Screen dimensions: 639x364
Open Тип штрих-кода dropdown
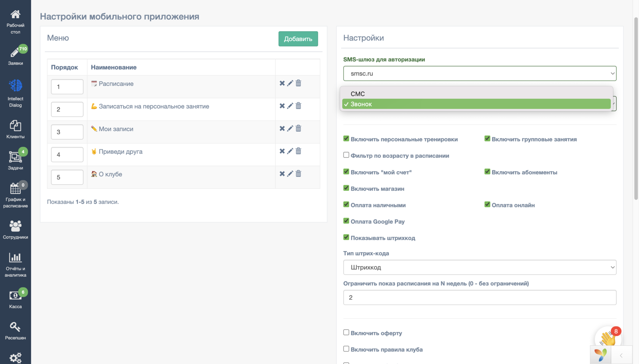pos(480,267)
